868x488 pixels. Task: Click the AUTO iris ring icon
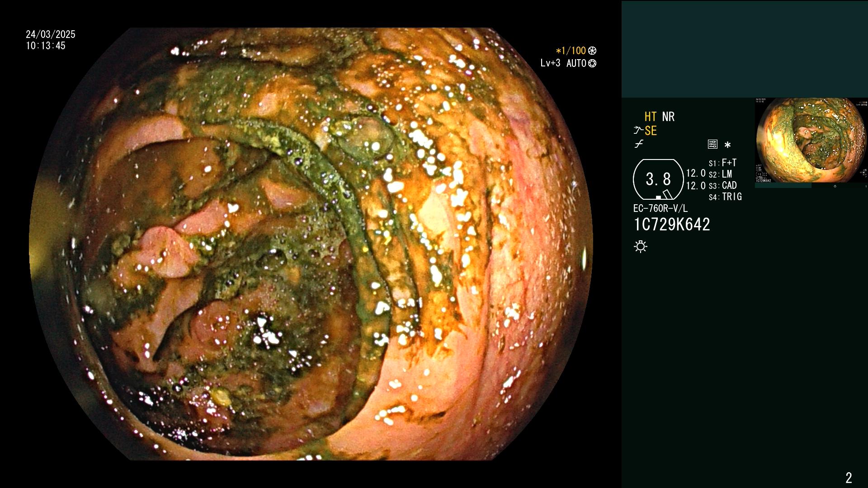[592, 63]
